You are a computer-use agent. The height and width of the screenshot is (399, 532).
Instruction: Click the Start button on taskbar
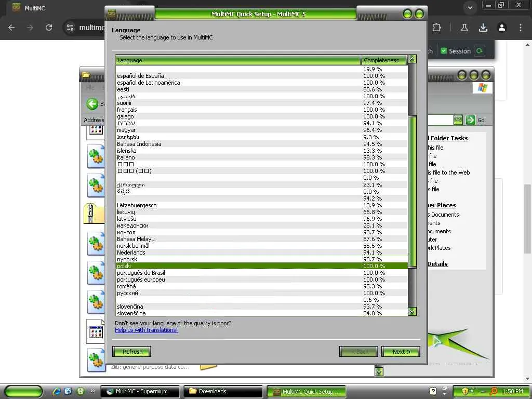pos(23,391)
